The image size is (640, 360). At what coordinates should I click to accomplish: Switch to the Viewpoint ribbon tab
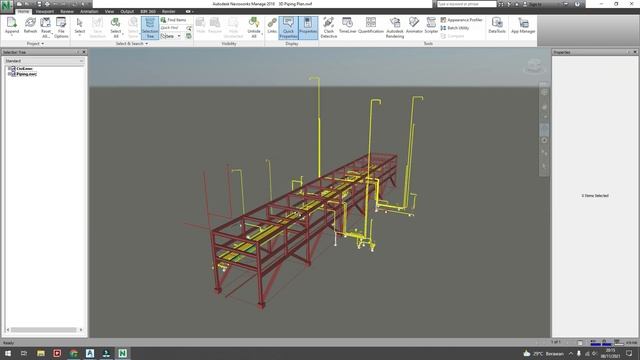tap(44, 11)
